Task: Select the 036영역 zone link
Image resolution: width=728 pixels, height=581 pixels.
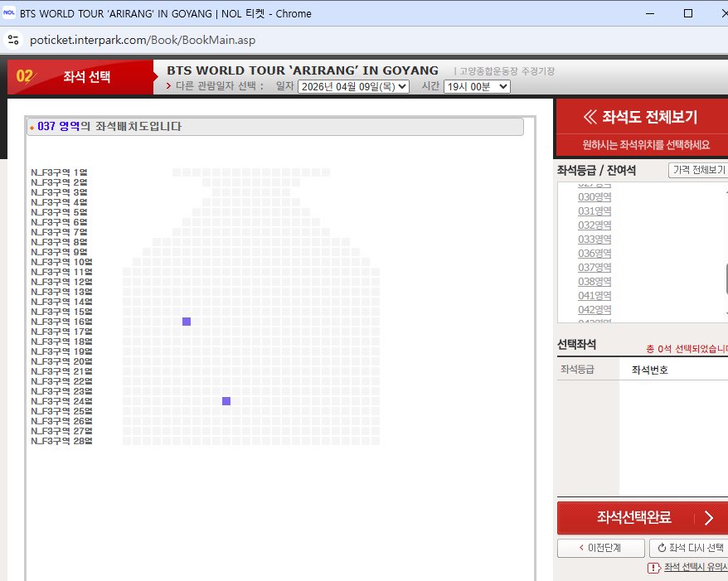Action: point(595,254)
